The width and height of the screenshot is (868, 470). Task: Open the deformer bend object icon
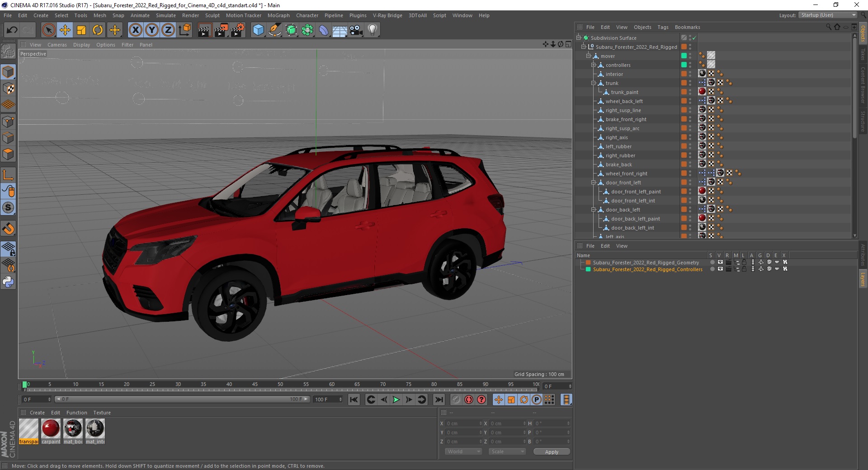click(x=324, y=30)
